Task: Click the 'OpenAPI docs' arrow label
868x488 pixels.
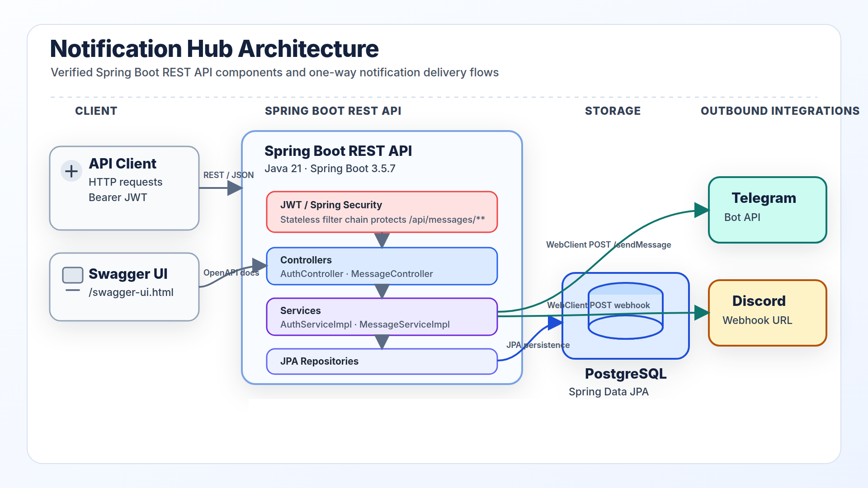Action: 231,272
